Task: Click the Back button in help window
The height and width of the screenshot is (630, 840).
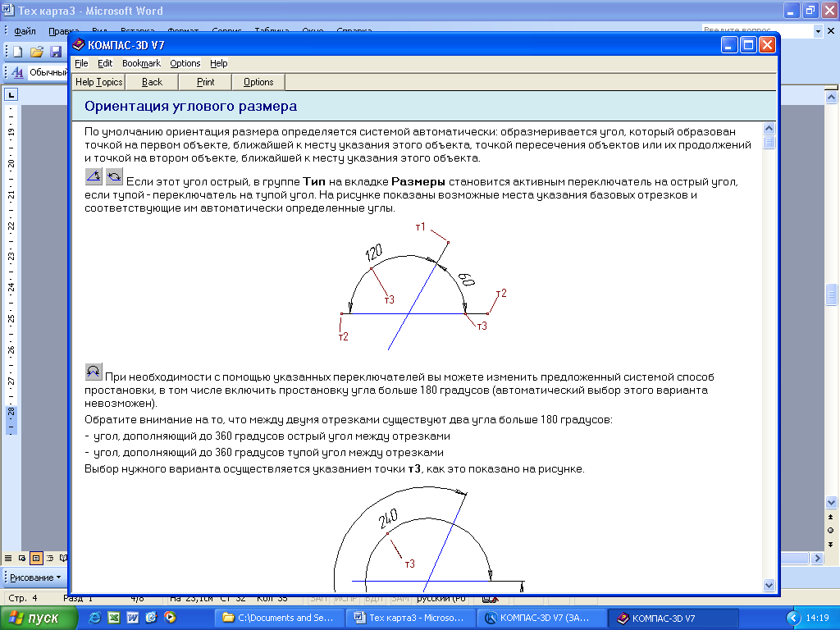Action: (x=152, y=82)
